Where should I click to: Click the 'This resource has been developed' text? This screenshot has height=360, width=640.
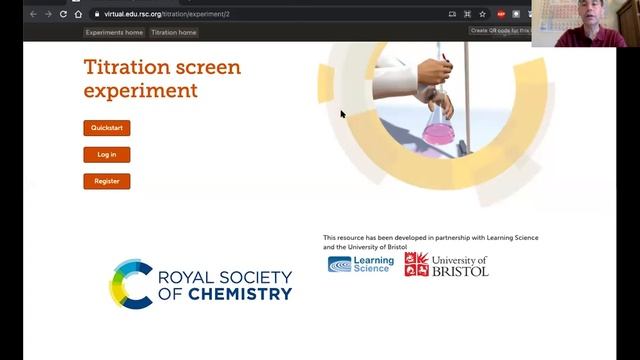point(431,242)
